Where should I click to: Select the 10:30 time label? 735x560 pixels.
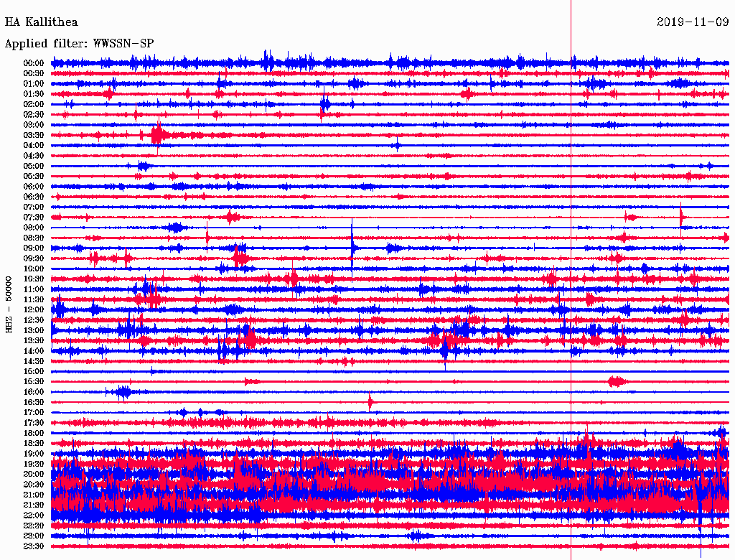pos(34,279)
